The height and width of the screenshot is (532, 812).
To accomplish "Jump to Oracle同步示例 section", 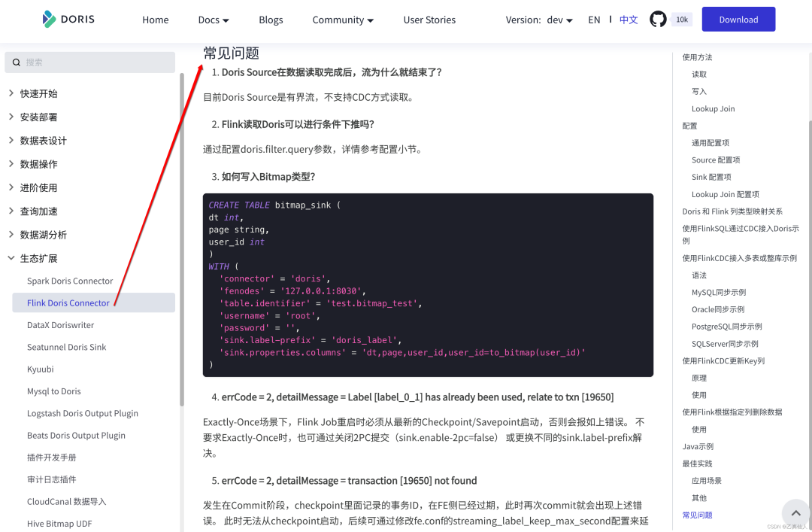I will pos(718,309).
